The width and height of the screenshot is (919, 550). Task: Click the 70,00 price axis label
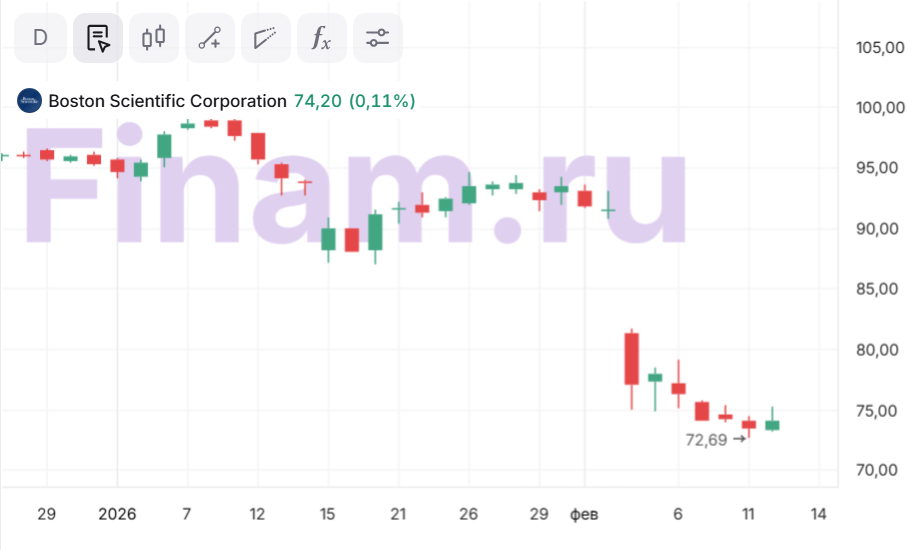880,471
